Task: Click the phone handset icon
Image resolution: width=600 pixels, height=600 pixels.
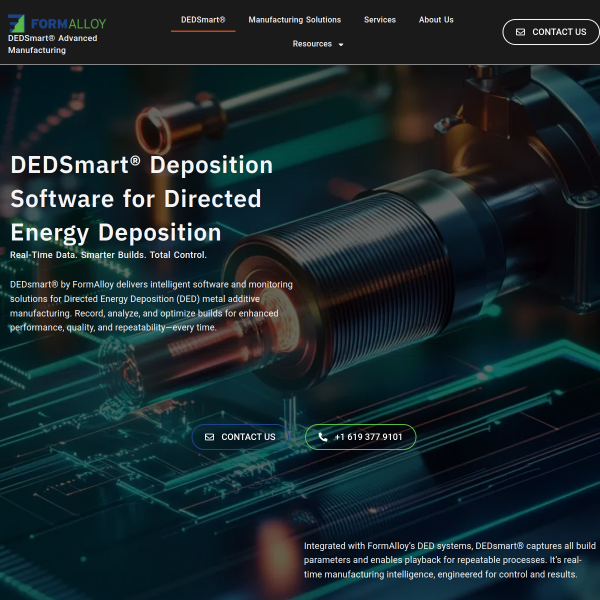Action: [x=323, y=437]
